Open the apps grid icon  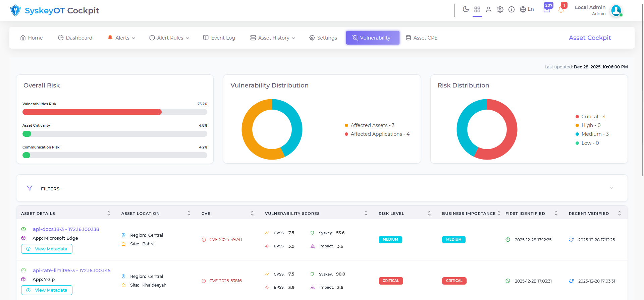pos(477,9)
